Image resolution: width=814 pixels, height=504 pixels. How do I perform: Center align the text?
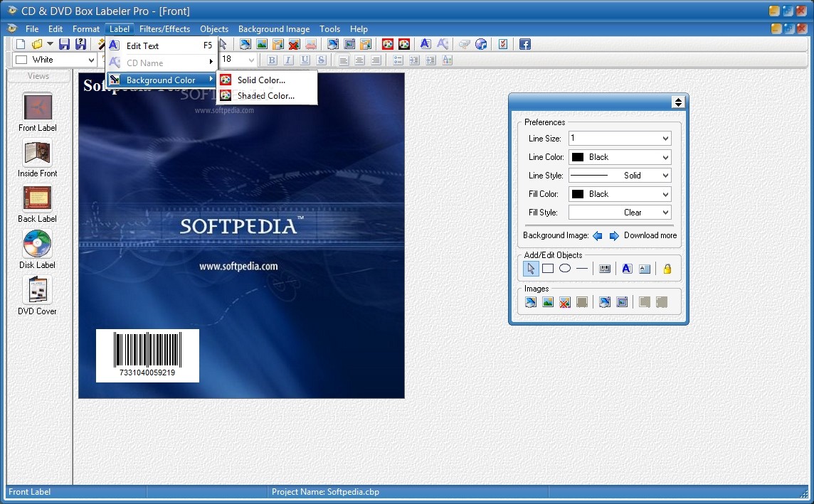[x=359, y=60]
